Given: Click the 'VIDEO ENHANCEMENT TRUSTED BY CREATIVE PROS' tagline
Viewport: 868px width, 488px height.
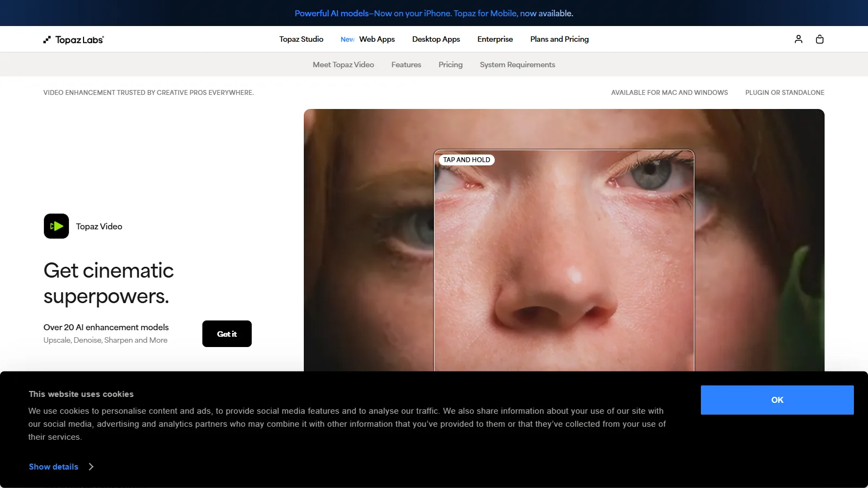Looking at the screenshot, I should (149, 93).
